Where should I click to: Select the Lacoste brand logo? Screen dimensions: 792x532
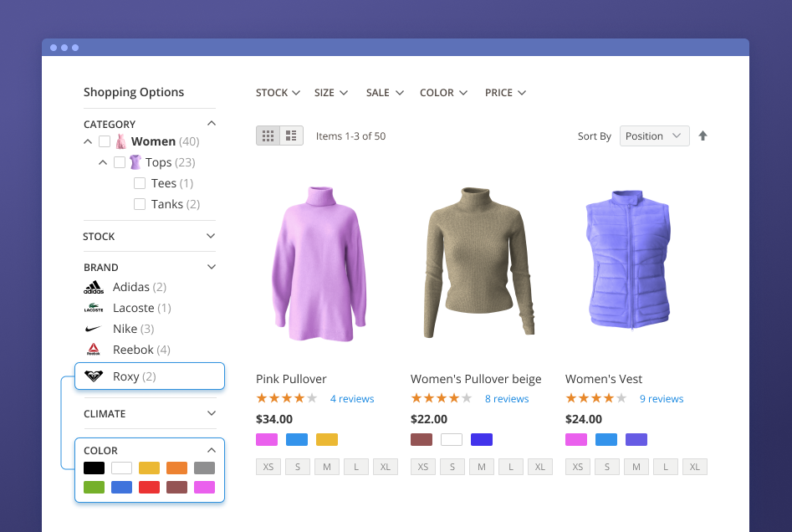point(94,309)
